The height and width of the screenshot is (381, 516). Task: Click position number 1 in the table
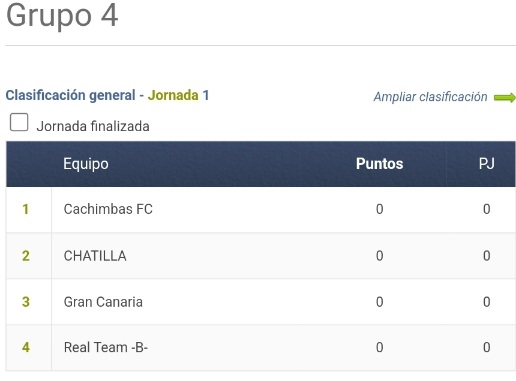point(25,209)
